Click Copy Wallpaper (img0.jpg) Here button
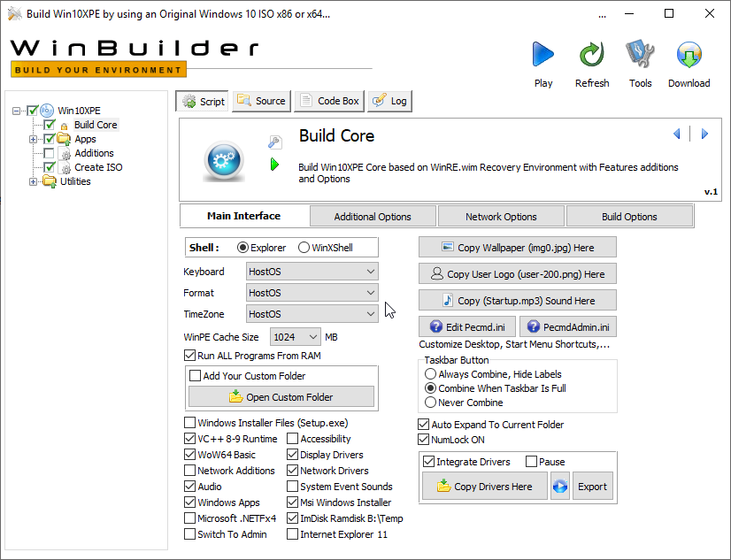This screenshot has height=560, width=731. pyautogui.click(x=518, y=248)
